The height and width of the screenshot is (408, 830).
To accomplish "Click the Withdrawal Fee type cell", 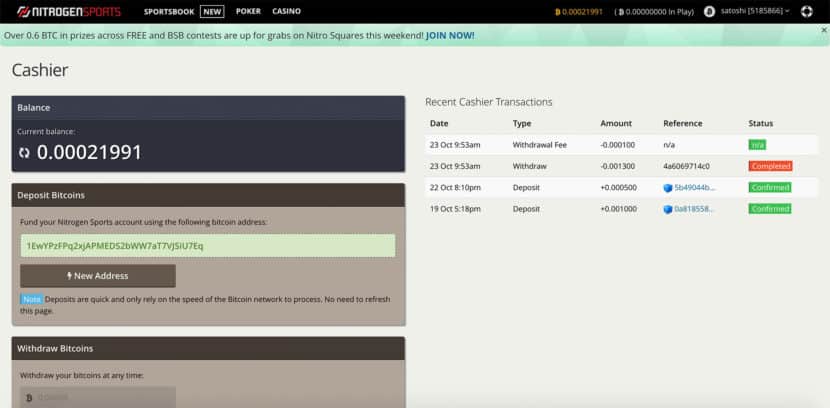I will click(x=539, y=145).
